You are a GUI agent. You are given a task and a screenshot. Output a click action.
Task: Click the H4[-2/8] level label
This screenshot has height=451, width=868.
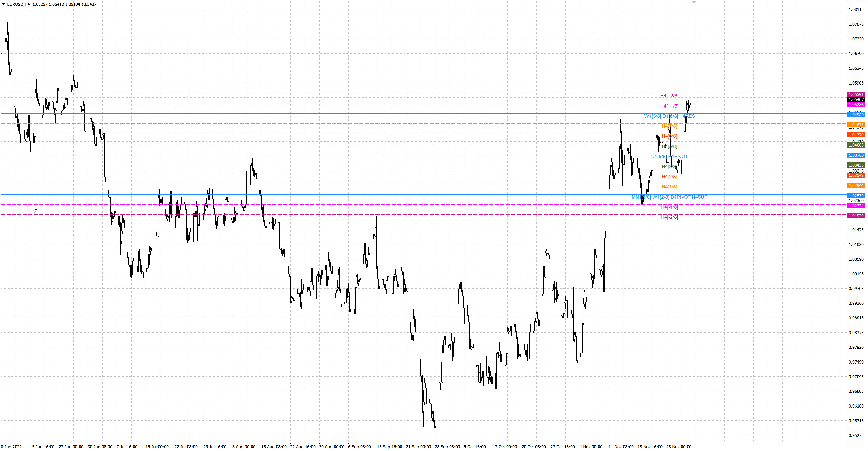[669, 217]
